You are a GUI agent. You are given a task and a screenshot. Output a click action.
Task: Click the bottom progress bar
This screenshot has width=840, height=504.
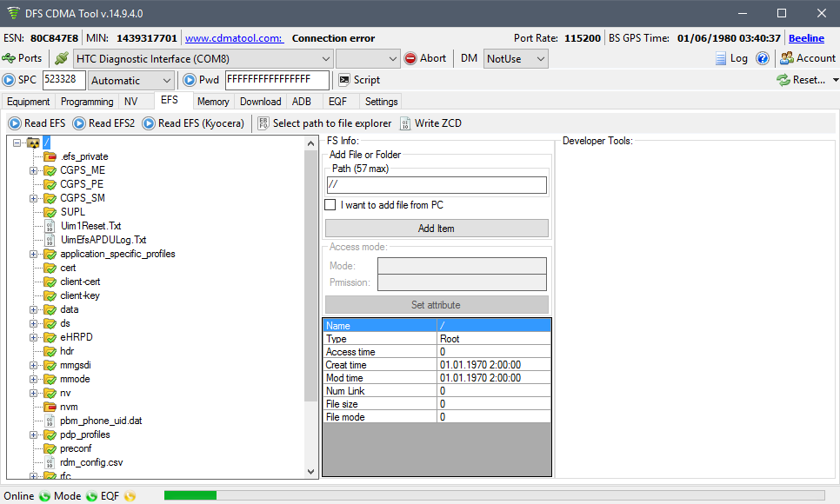pos(494,496)
